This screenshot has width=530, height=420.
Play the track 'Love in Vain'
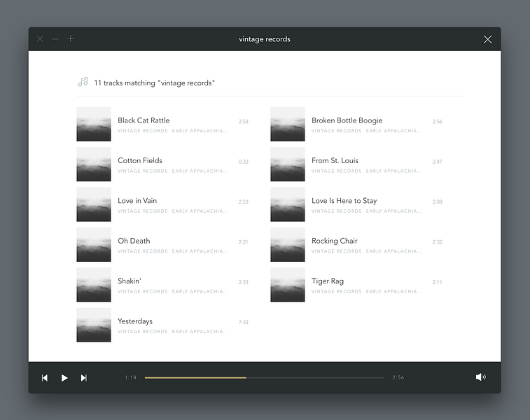[x=137, y=201]
